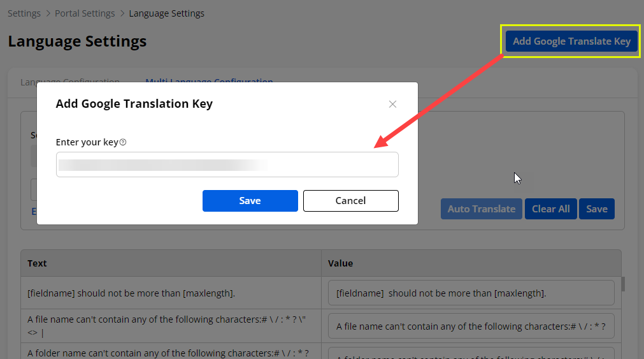Screen dimensions: 644x359
Task: Click the Text column header
Action: tap(171, 263)
